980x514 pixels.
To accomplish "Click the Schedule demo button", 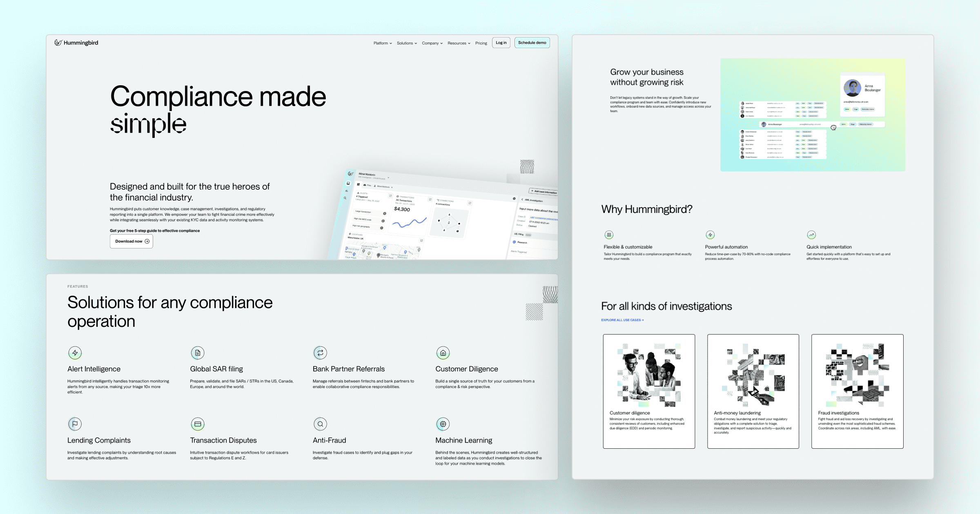I will coord(532,42).
